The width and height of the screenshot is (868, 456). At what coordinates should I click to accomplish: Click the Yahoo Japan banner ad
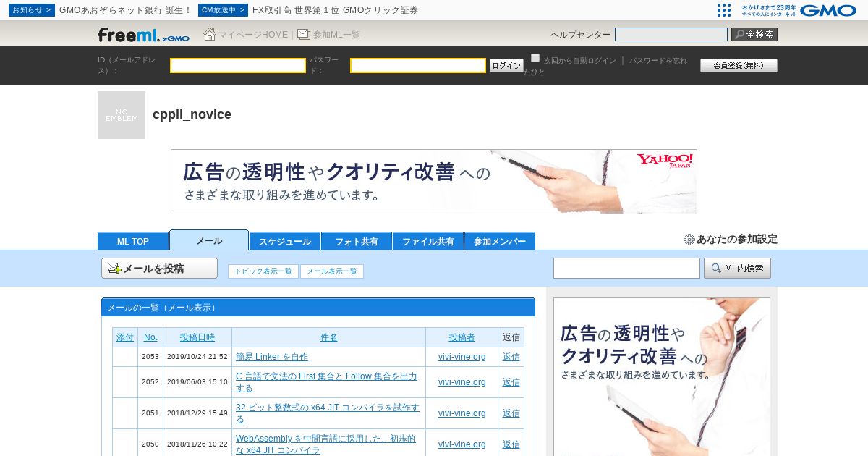[434, 182]
